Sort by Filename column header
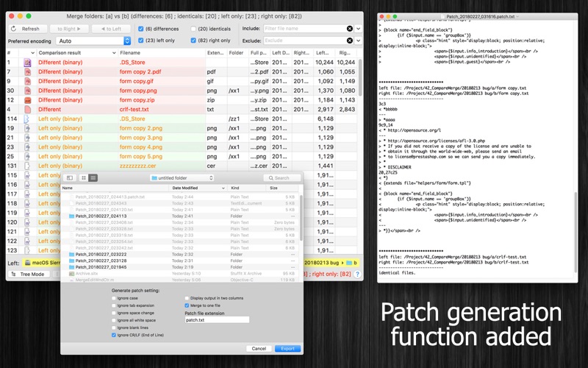Viewport: 588px width, 368px height. point(162,53)
